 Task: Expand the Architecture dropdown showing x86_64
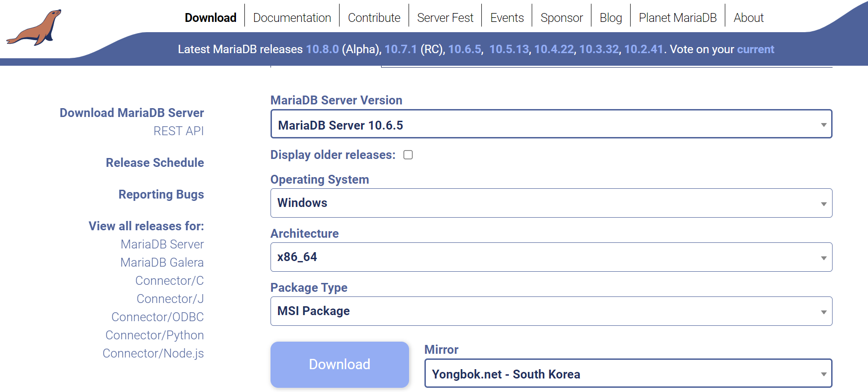[x=551, y=257]
